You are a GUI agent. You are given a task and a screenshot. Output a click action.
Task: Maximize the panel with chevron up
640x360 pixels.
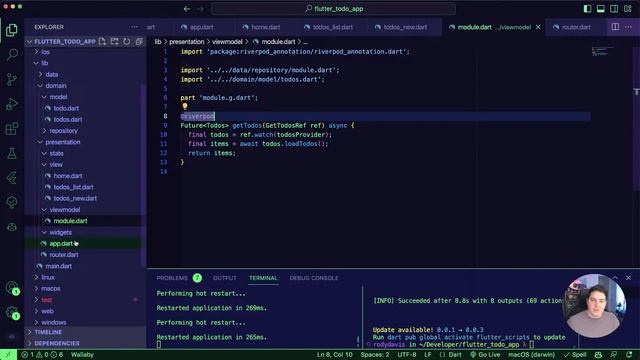pyautogui.click(x=615, y=278)
